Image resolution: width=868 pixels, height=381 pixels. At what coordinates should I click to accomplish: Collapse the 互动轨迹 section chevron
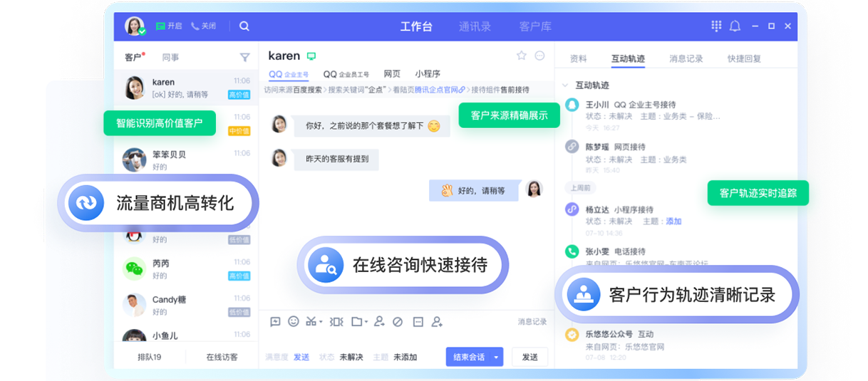click(565, 85)
